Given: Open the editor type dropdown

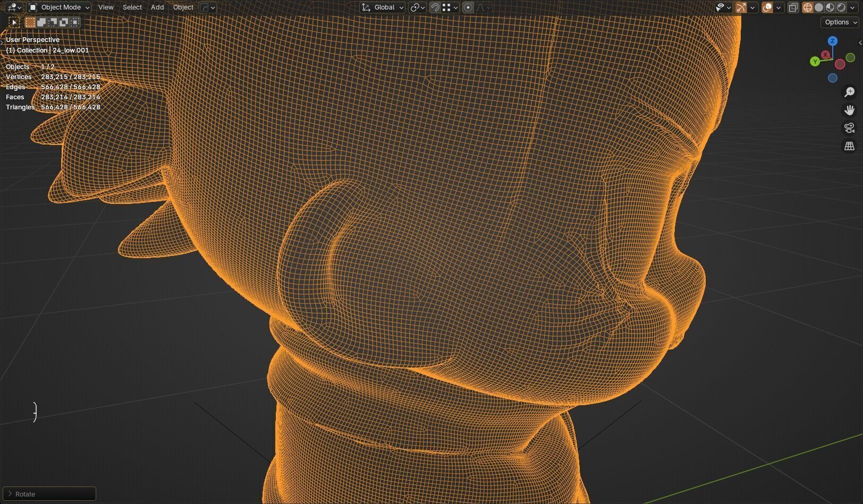Looking at the screenshot, I should click(x=13, y=7).
